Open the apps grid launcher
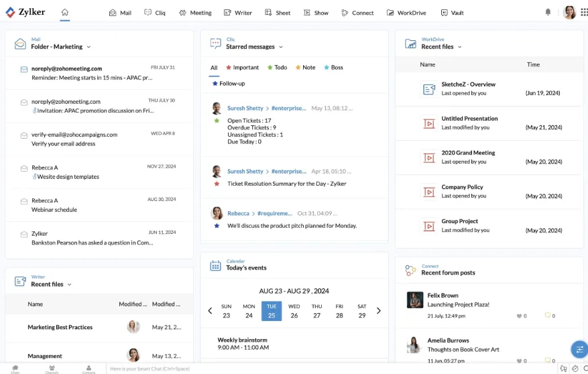This screenshot has height=374, width=588. click(584, 12)
